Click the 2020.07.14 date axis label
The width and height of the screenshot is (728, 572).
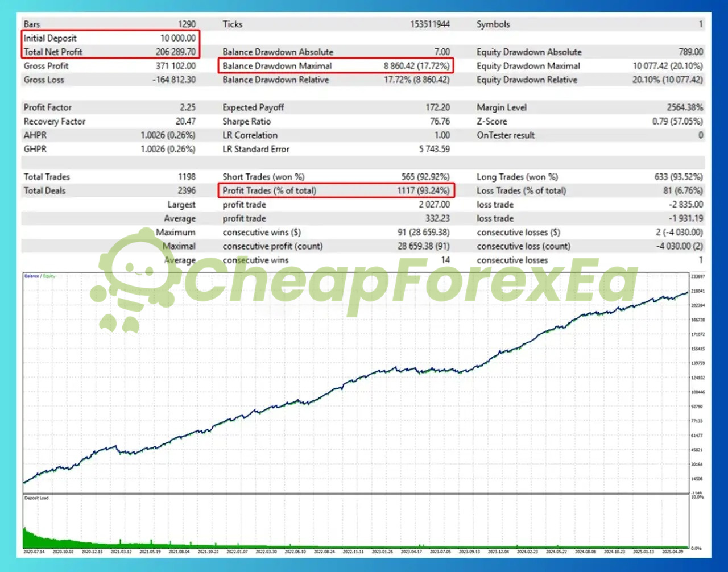pos(34,552)
